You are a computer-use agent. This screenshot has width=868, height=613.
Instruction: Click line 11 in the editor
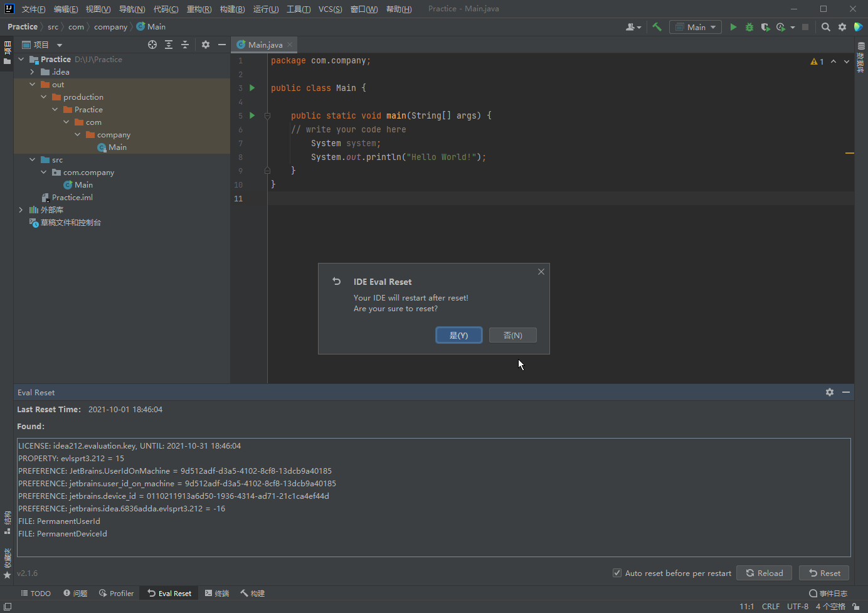(x=561, y=198)
